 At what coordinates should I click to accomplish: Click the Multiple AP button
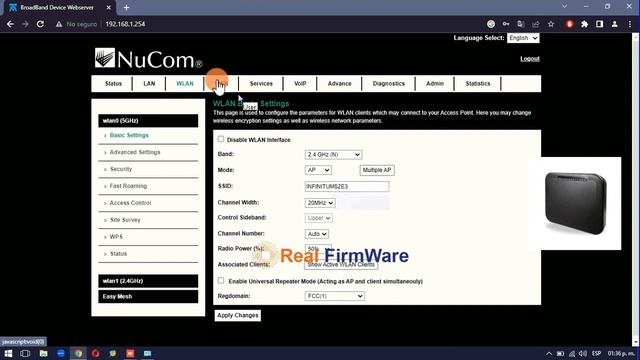click(x=377, y=170)
